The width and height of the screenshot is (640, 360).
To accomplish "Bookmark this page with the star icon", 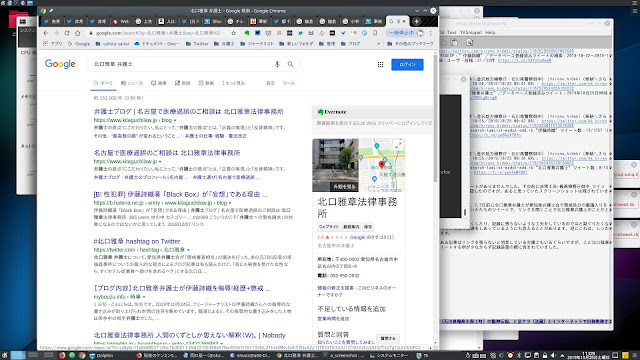I will 233,33.
